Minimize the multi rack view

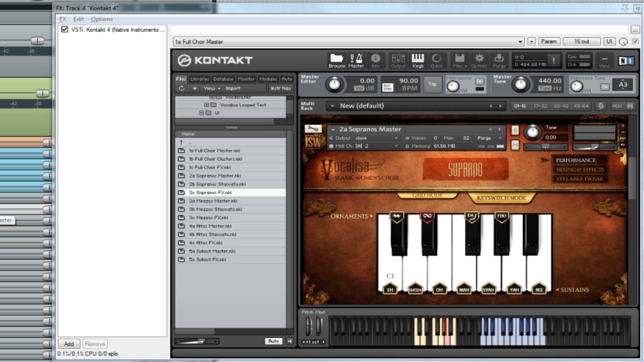point(630,106)
